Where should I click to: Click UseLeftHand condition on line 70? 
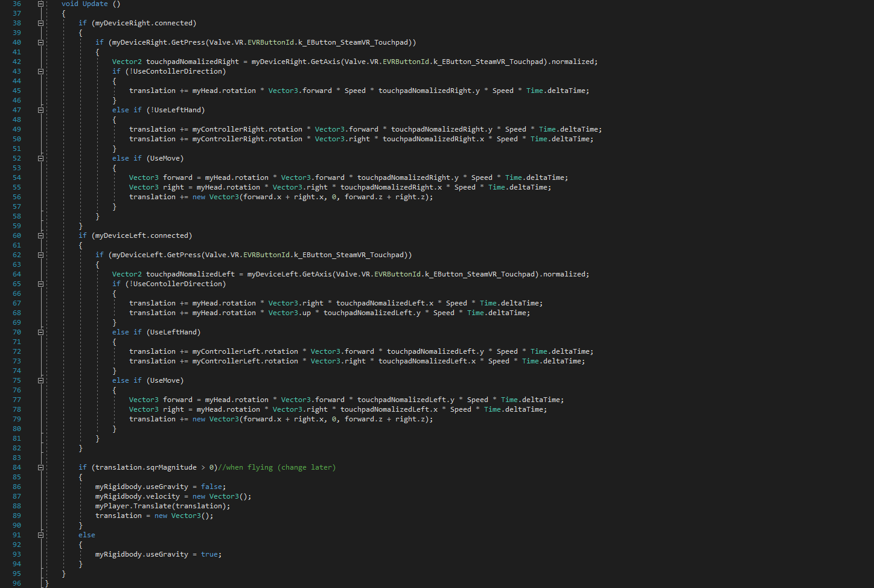[x=173, y=332]
